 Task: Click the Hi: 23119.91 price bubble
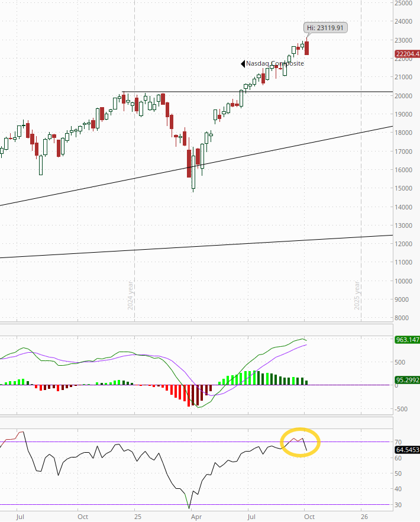[325, 28]
